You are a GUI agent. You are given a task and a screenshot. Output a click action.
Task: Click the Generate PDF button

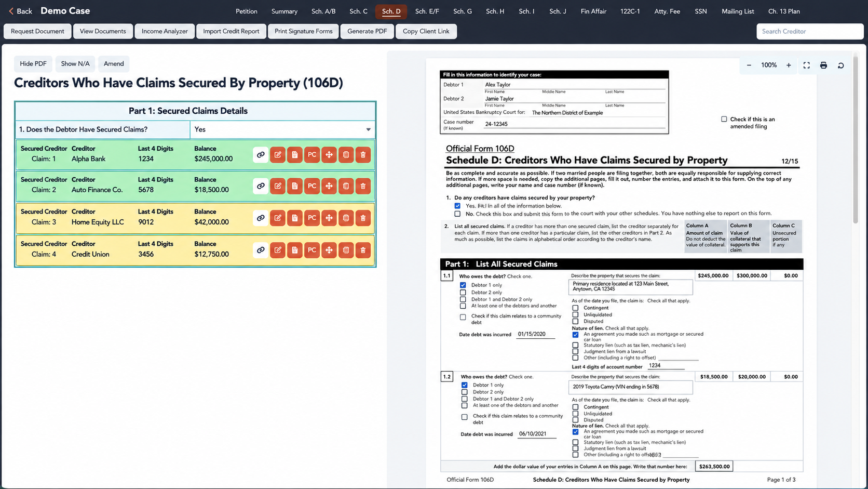[x=367, y=31]
